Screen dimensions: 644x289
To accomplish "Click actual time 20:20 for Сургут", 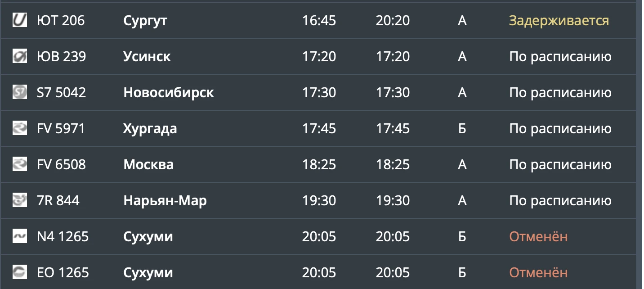I will [393, 21].
